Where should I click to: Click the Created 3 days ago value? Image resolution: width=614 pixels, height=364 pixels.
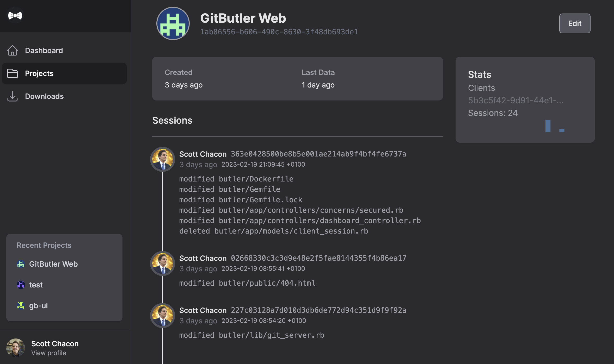[183, 85]
